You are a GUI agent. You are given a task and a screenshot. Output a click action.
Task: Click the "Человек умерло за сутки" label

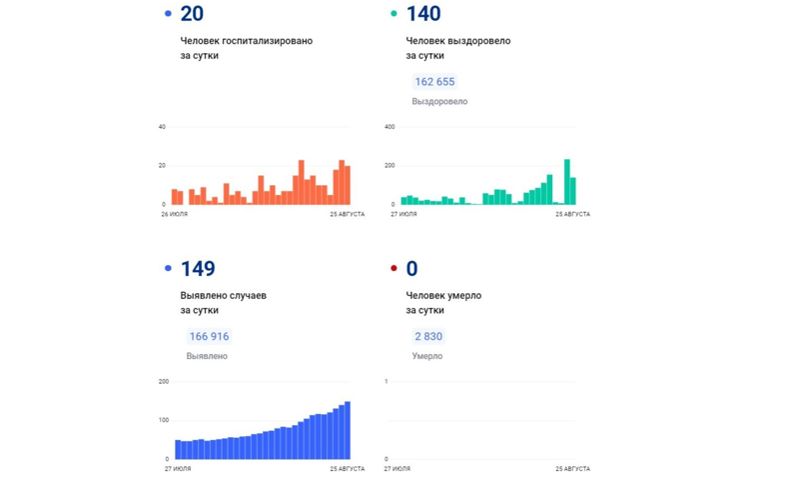click(x=444, y=302)
